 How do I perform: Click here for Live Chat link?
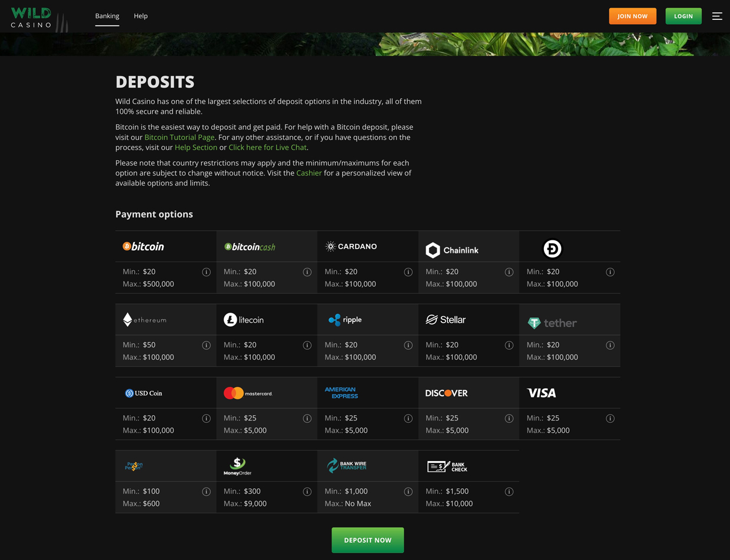pyautogui.click(x=268, y=147)
